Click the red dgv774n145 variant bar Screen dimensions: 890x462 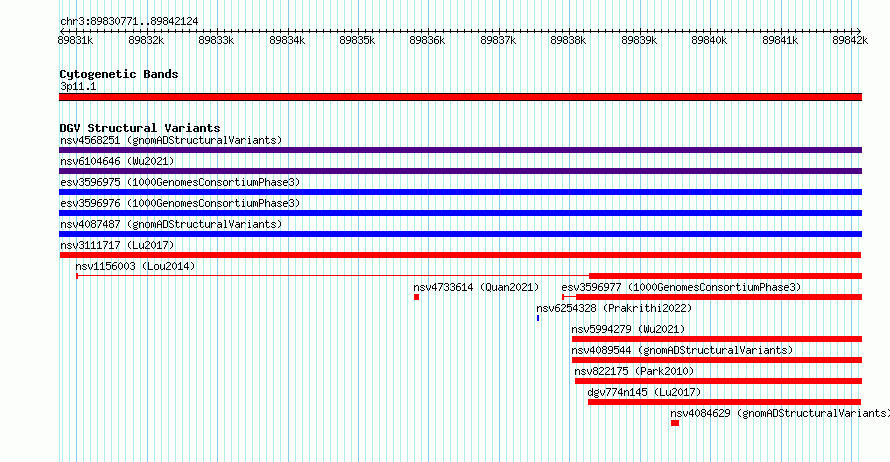tap(724, 402)
